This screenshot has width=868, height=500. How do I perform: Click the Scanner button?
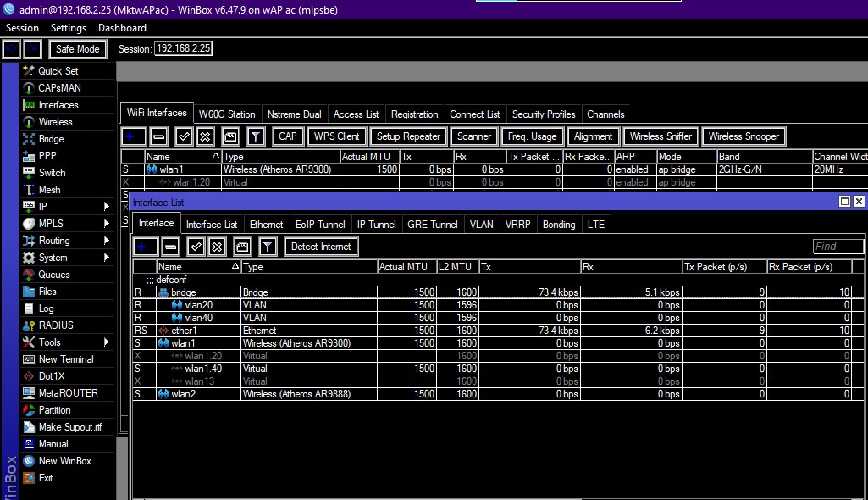474,136
